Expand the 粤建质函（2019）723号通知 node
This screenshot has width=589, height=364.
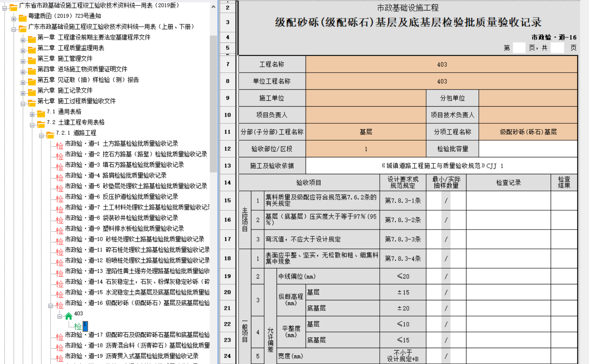pyautogui.click(x=14, y=19)
